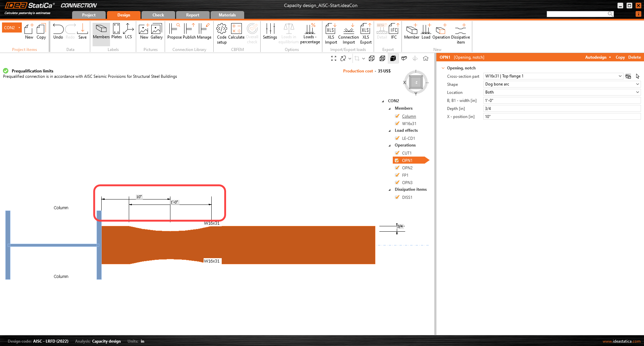This screenshot has width=644, height=346.
Task: Toggle visibility of the DISS1 dissipative item
Action: coord(397,197)
